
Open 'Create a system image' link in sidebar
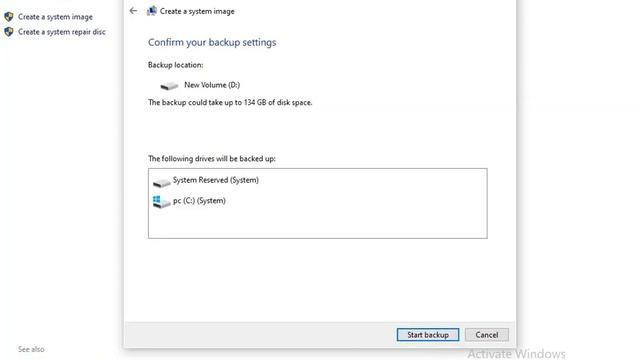coord(55,17)
